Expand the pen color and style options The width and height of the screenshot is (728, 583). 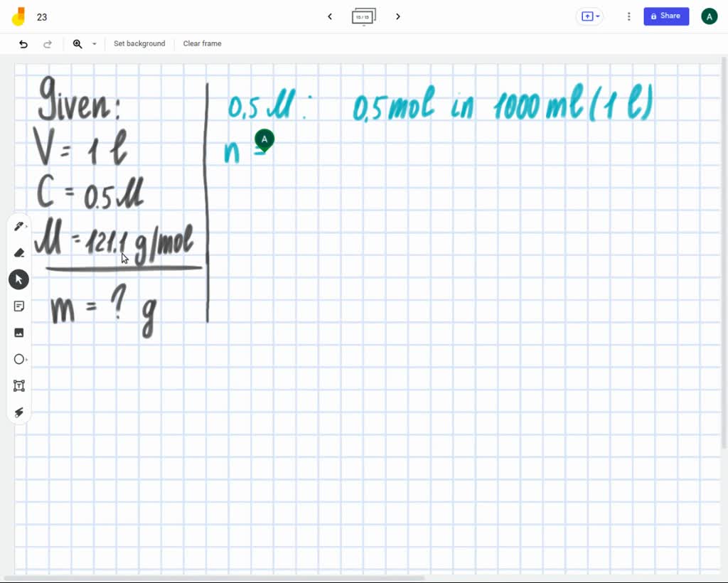click(x=28, y=225)
